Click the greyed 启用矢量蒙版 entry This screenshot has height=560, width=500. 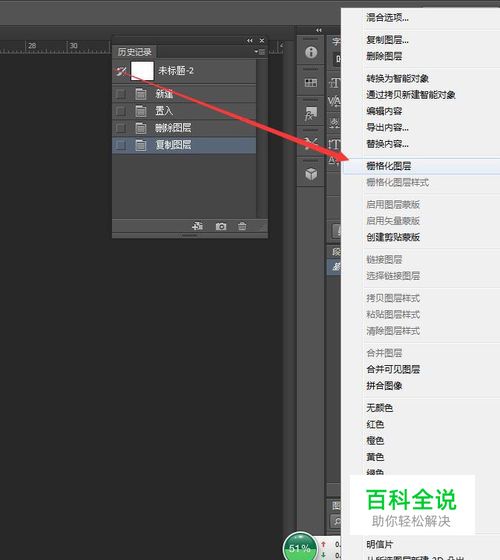(x=393, y=221)
